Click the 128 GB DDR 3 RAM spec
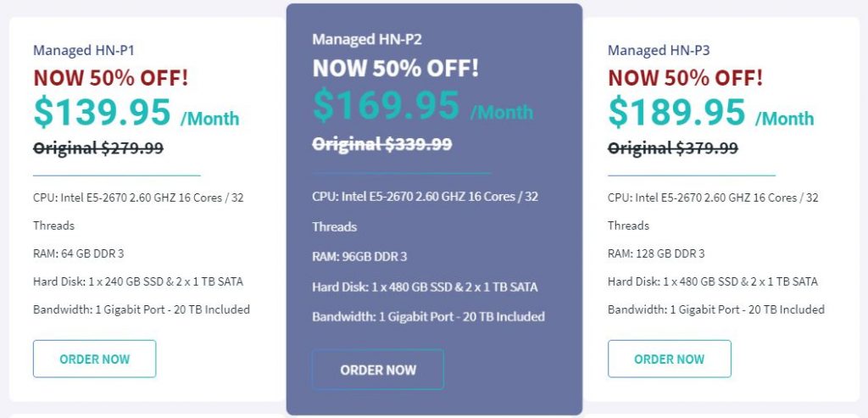Screen dimensions: 868x418 [x=656, y=254]
